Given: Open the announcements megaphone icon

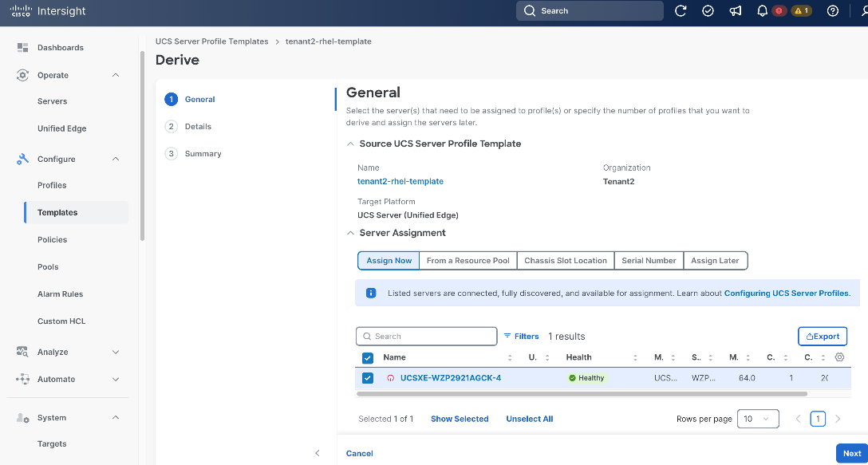Looking at the screenshot, I should coord(735,11).
